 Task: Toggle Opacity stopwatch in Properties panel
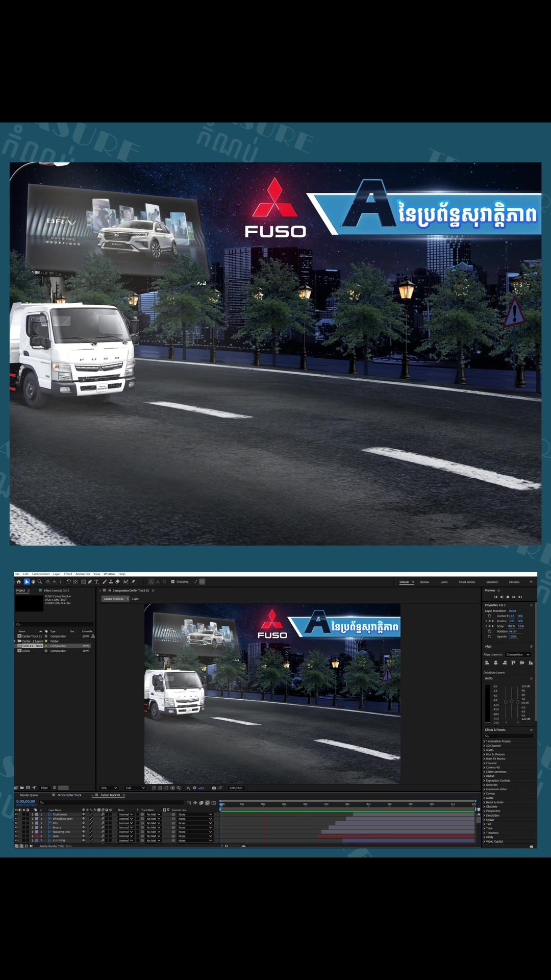(490, 636)
